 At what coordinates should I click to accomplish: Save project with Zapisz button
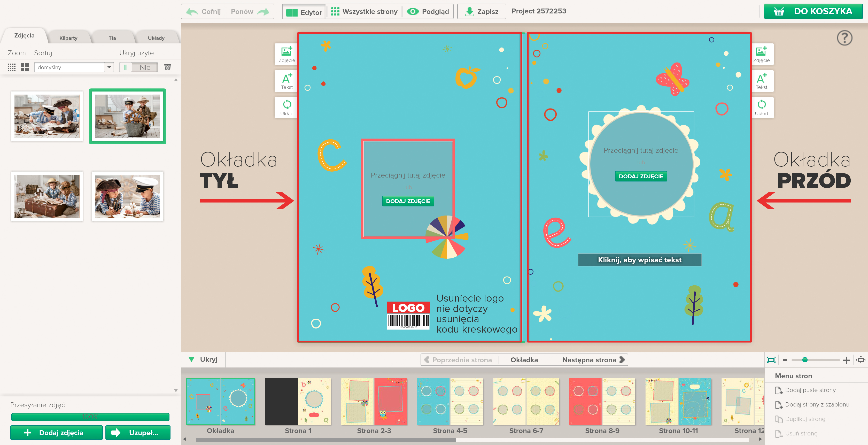pyautogui.click(x=482, y=11)
